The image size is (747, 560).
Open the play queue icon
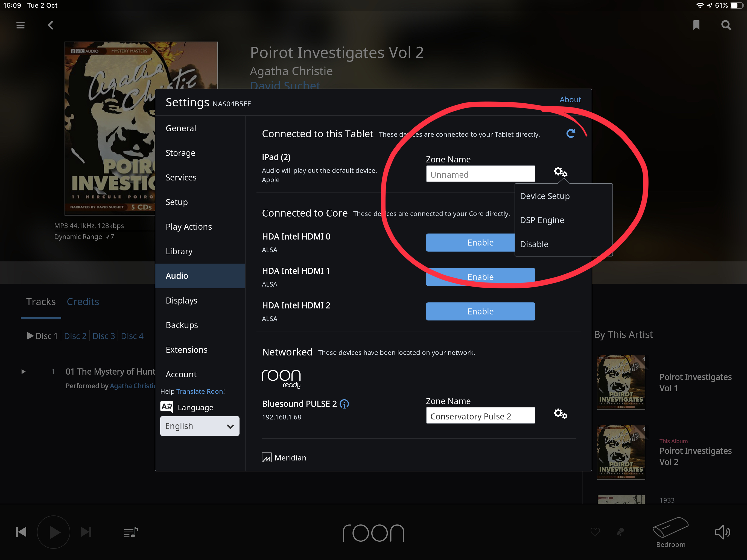coord(131,532)
